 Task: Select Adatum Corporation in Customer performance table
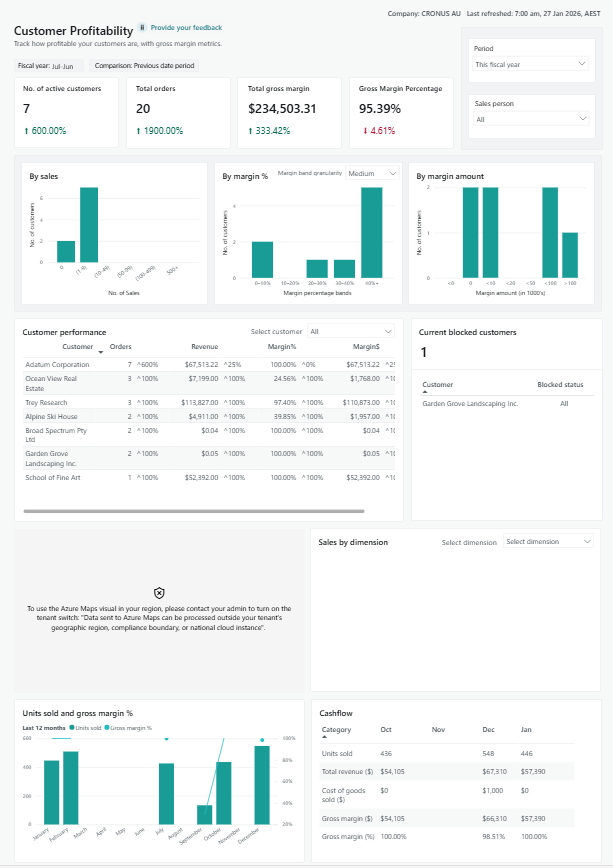57,365
